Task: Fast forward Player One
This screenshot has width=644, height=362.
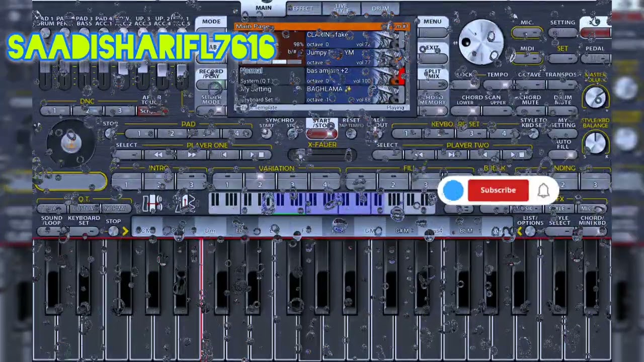Action: pyautogui.click(x=191, y=155)
